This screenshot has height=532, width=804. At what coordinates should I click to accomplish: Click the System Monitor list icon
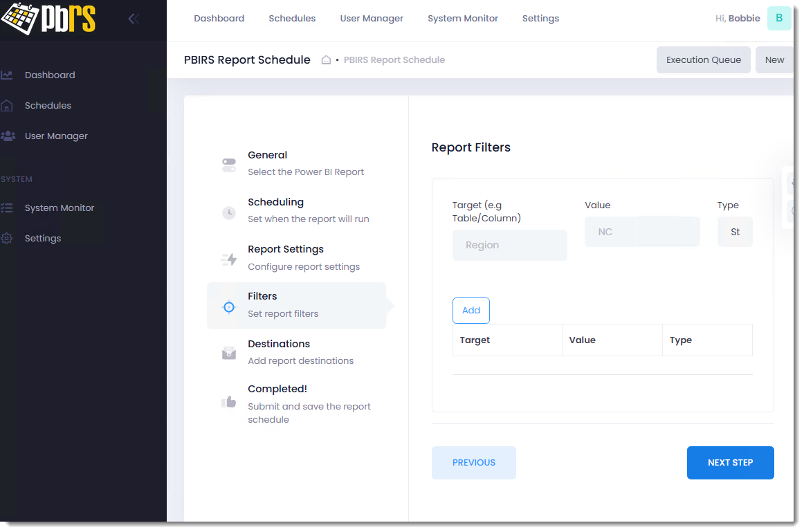7,208
